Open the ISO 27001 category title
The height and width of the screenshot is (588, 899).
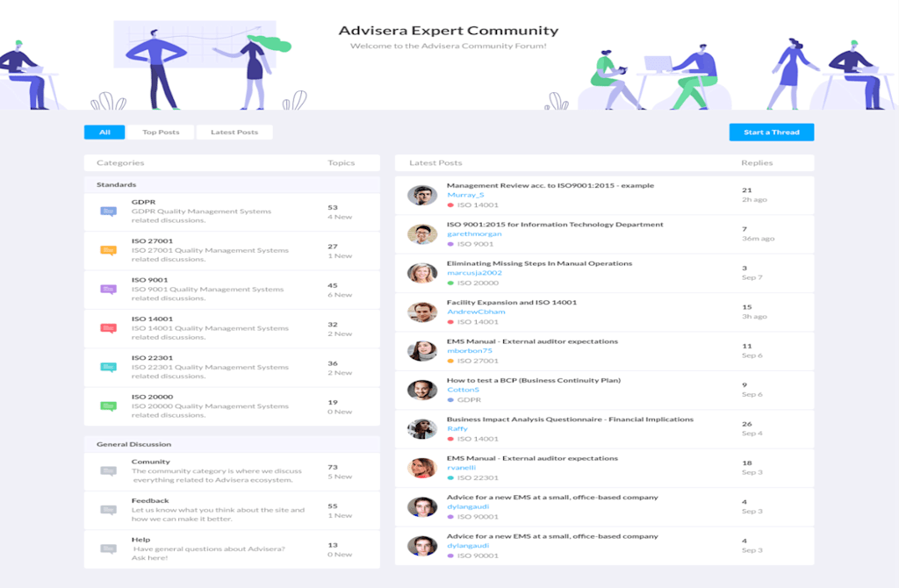click(152, 240)
